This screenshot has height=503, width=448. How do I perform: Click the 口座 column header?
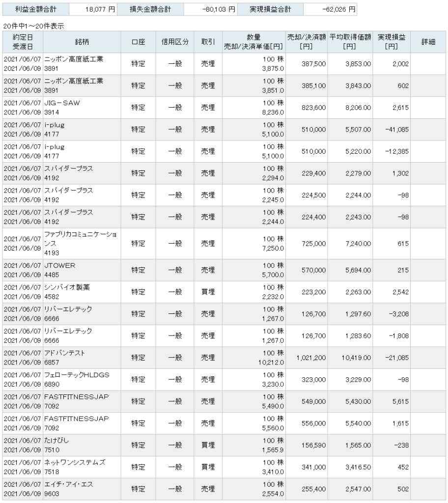(139, 42)
